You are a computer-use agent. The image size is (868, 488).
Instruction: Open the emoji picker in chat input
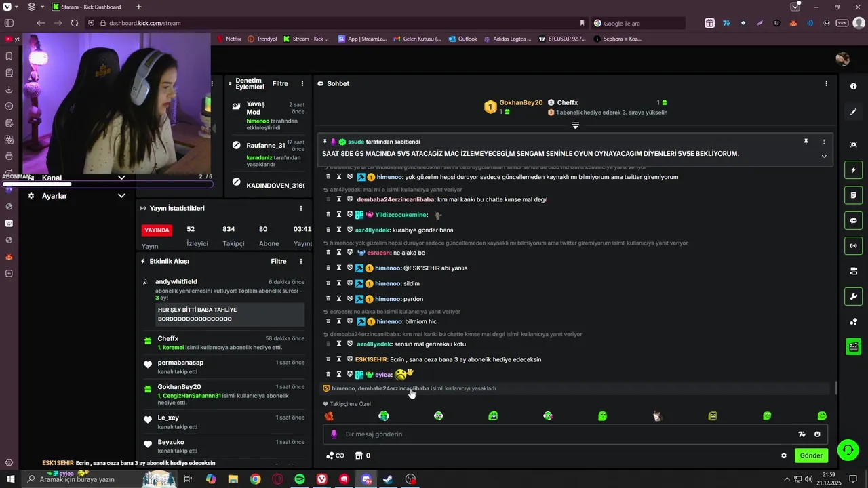tap(817, 434)
